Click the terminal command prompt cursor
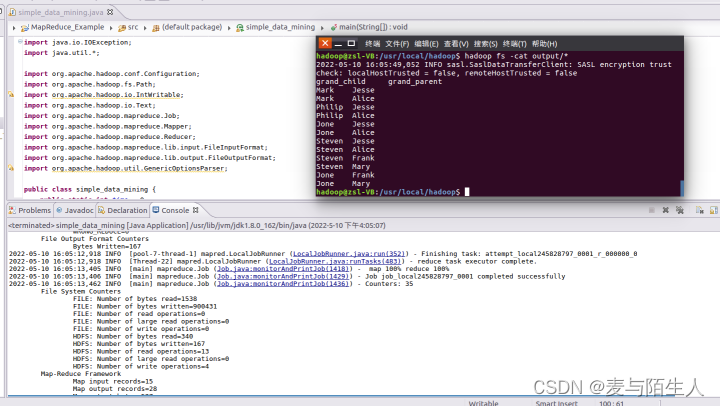 [467, 192]
